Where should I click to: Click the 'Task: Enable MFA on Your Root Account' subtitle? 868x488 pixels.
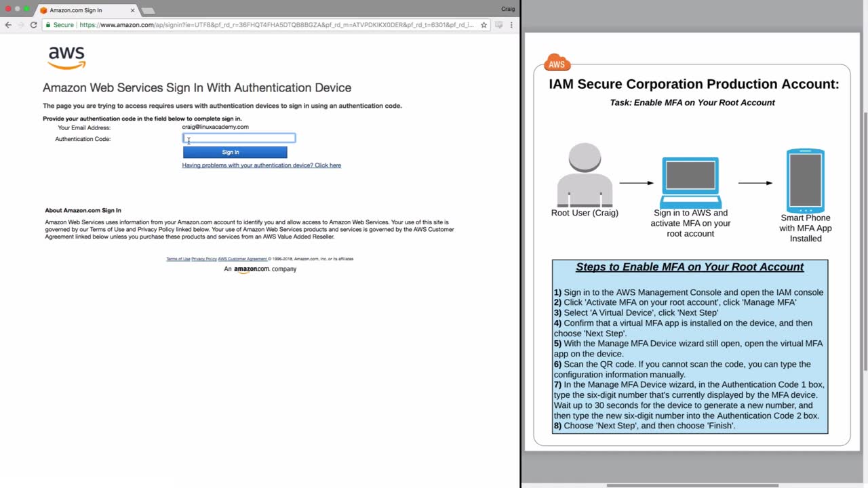692,103
